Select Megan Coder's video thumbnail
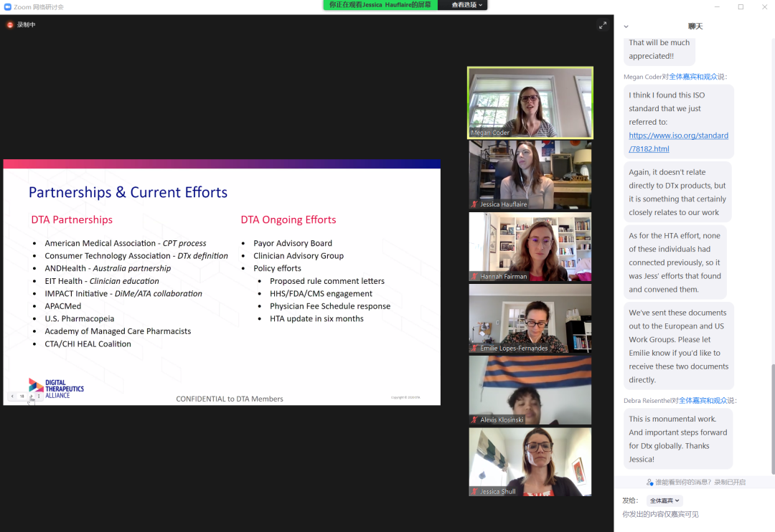The width and height of the screenshot is (775, 532). 530,103
